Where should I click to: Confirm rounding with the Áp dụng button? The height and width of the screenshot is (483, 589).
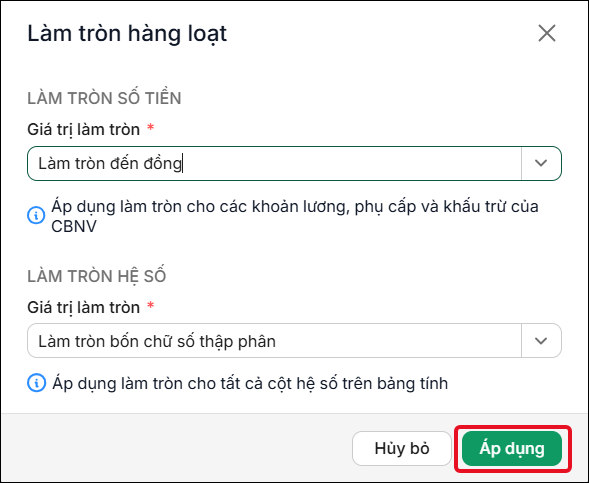coord(512,448)
